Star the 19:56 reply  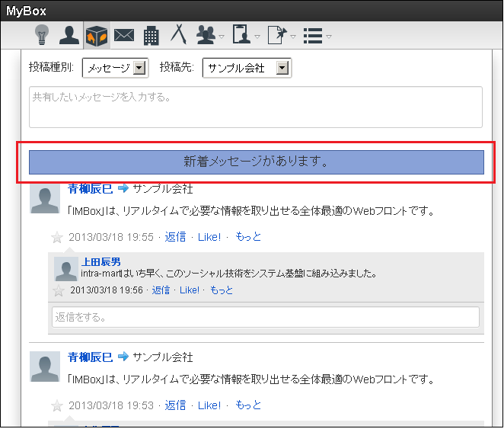click(x=59, y=291)
